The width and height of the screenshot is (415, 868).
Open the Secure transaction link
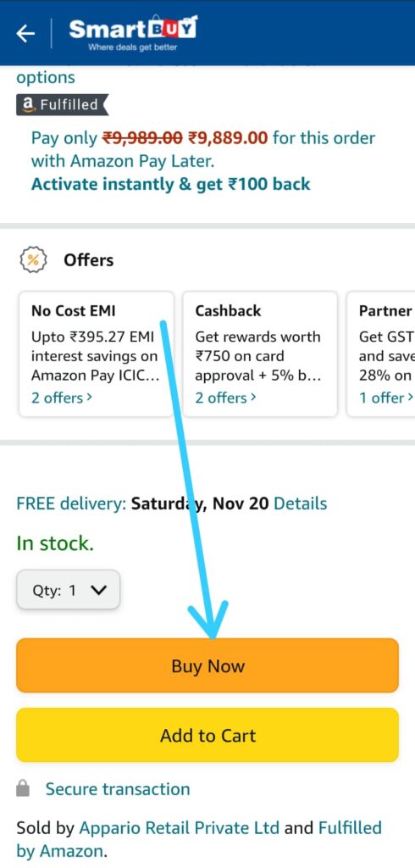click(x=118, y=789)
